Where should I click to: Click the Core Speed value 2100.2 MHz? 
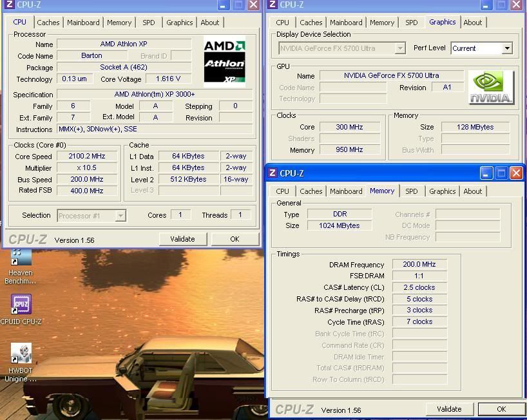pos(87,157)
